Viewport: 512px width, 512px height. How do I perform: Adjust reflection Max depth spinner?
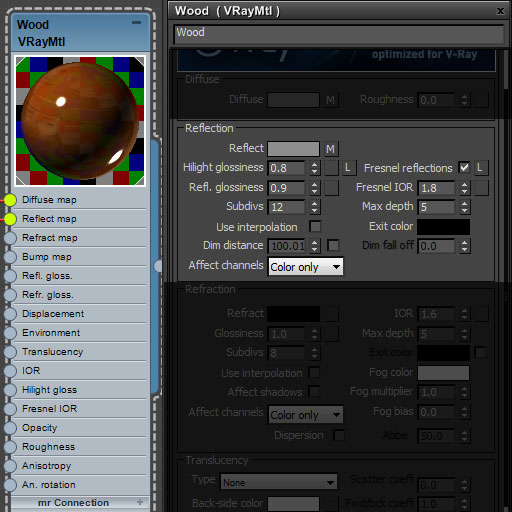coord(464,207)
